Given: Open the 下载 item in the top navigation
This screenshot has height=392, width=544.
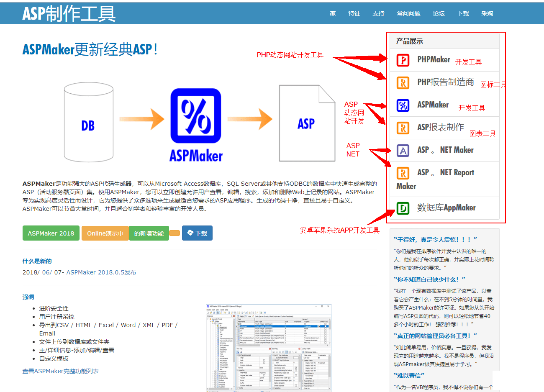Looking at the screenshot, I should pos(463,13).
